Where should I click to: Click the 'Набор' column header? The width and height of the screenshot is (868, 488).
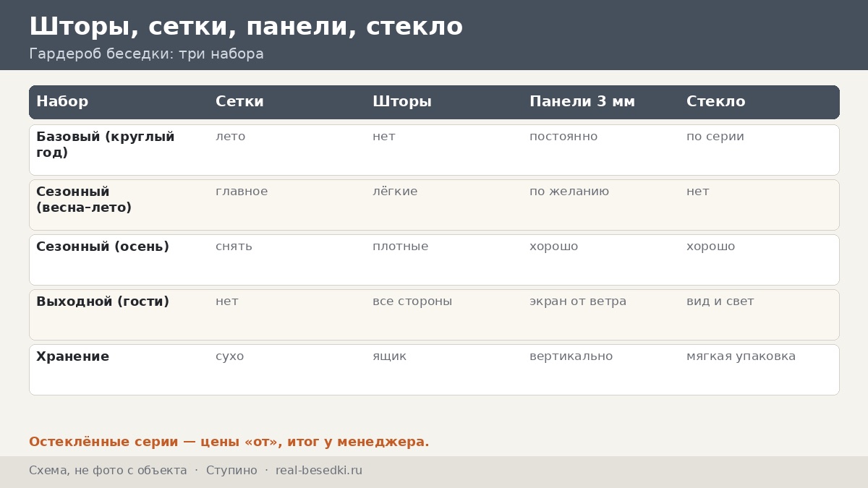62,102
